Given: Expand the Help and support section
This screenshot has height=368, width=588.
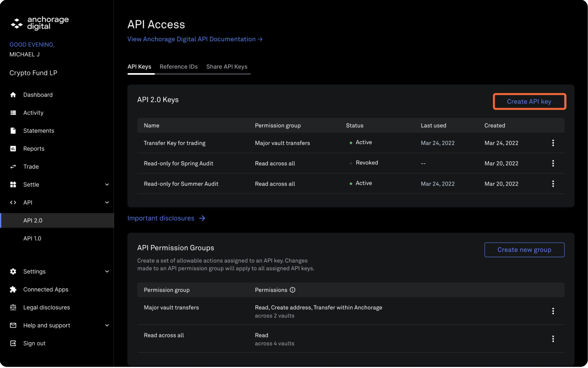Looking at the screenshot, I should pyautogui.click(x=107, y=325).
